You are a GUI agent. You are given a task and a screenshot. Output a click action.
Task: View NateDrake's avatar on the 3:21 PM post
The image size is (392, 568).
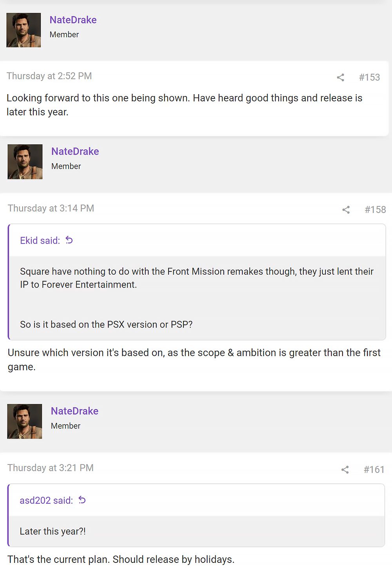point(25,421)
